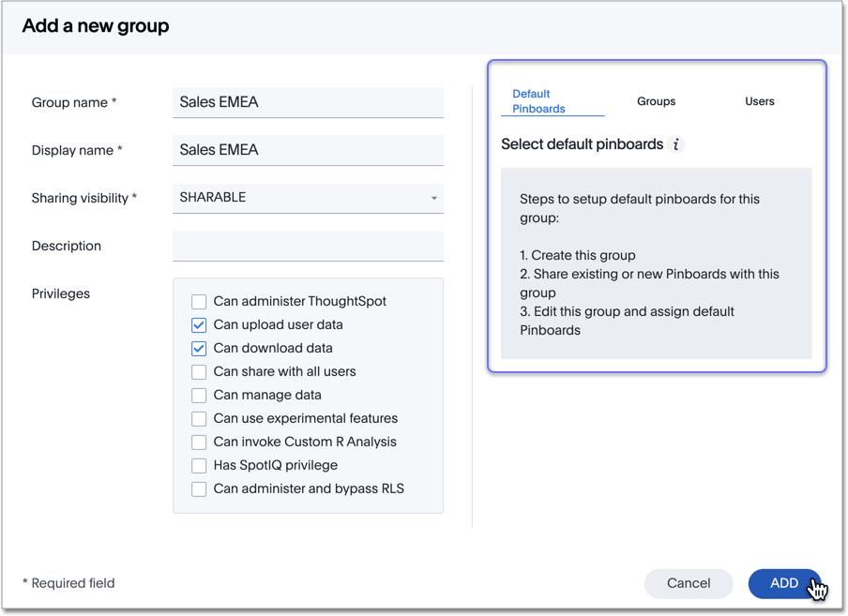Click the empty Description field
Screen dimensions: 848x616
coord(308,246)
